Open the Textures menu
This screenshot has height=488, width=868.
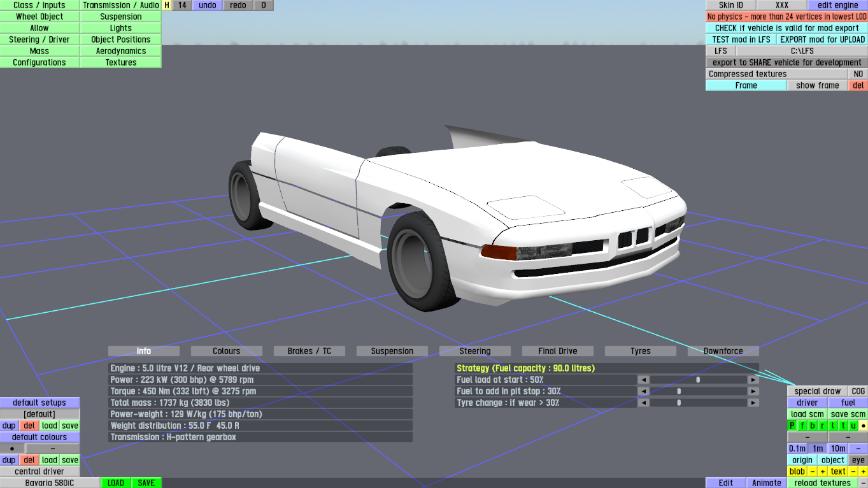pyautogui.click(x=121, y=62)
